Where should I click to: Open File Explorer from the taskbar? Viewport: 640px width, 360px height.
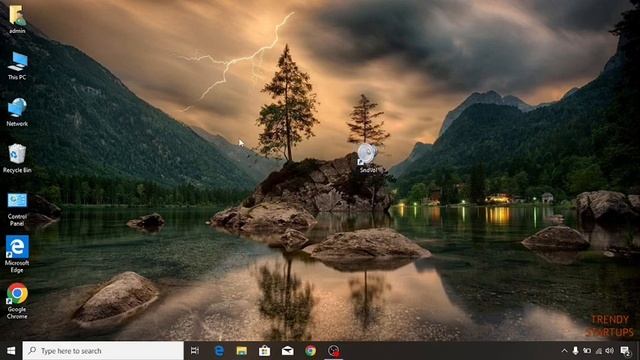click(242, 351)
